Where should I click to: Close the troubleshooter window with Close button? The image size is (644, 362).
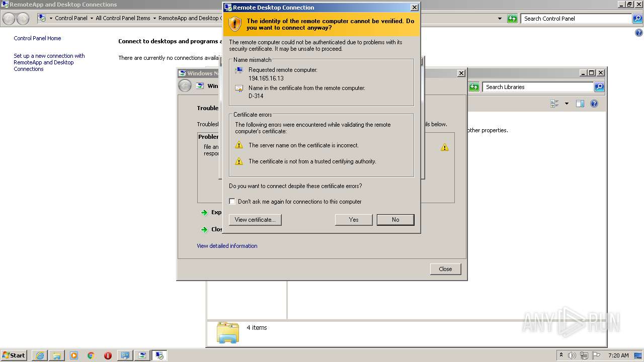pyautogui.click(x=445, y=269)
